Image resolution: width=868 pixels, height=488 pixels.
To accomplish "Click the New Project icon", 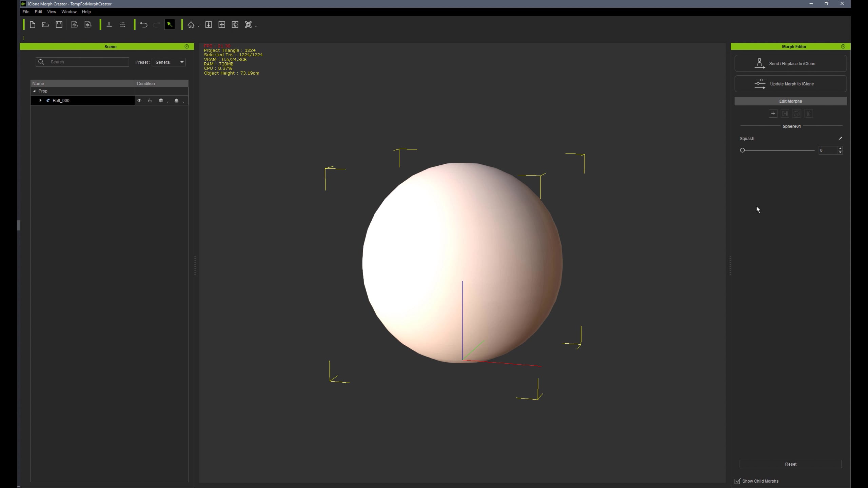I will point(33,25).
